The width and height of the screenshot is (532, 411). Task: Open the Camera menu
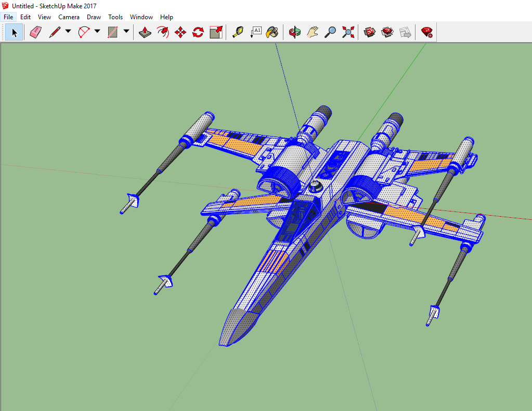click(x=69, y=17)
